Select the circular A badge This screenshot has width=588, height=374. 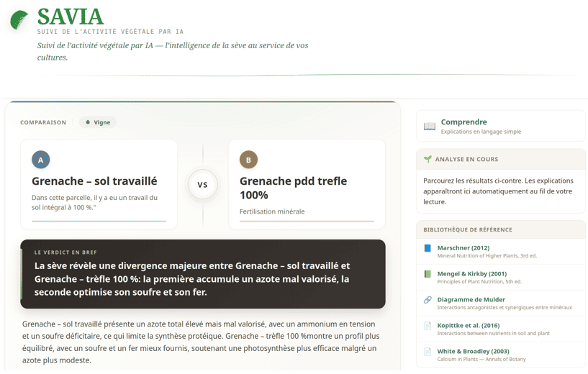click(41, 160)
